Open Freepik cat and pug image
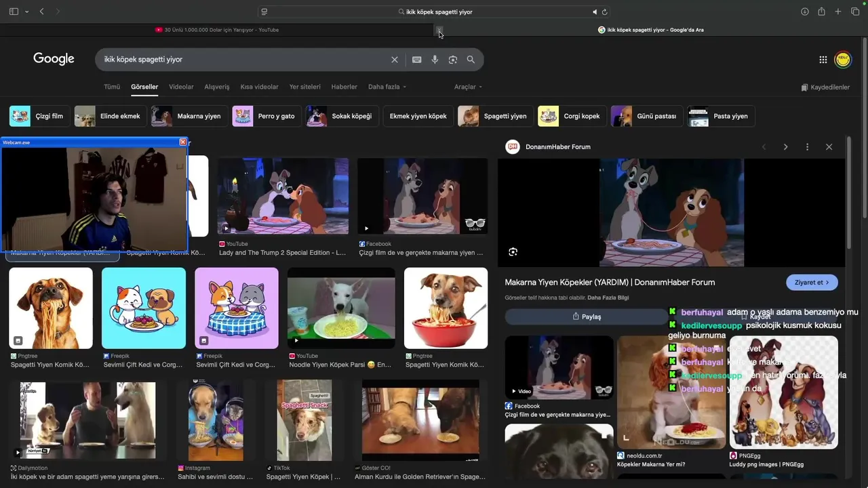868x488 pixels. 144,308
